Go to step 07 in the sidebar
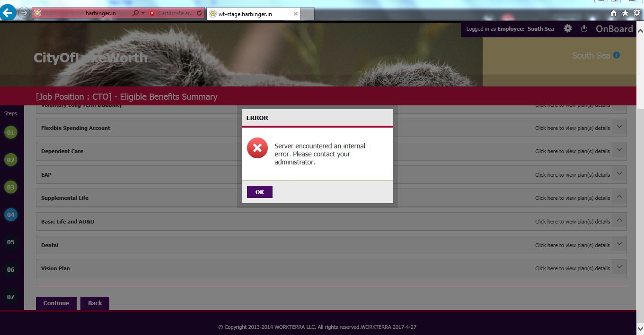This screenshot has width=644, height=335. [x=10, y=297]
